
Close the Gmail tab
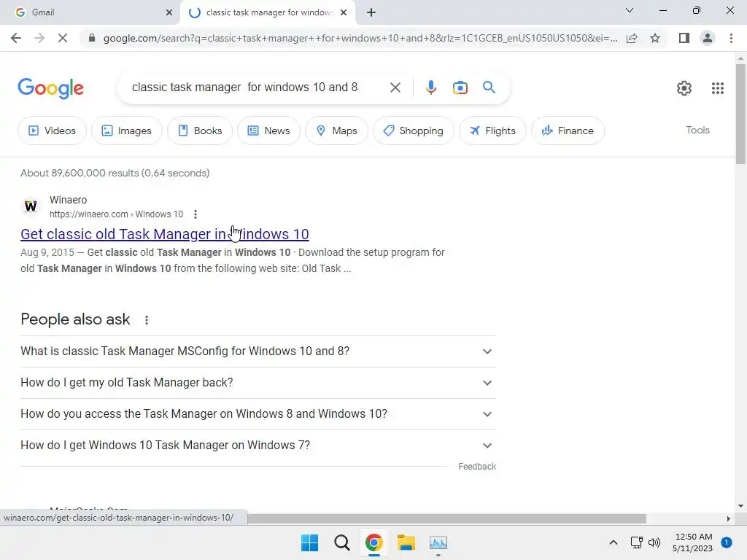169,12
